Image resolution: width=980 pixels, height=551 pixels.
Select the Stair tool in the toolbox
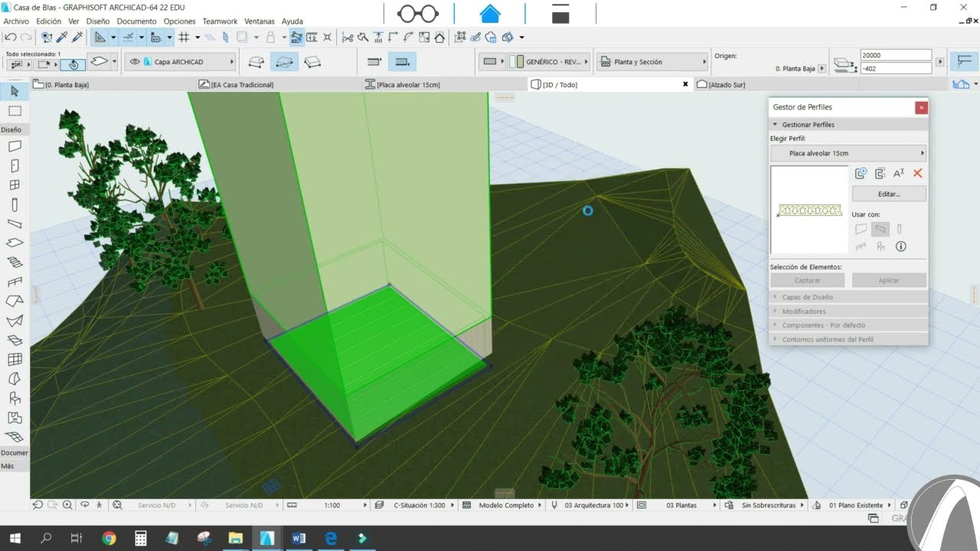15,262
